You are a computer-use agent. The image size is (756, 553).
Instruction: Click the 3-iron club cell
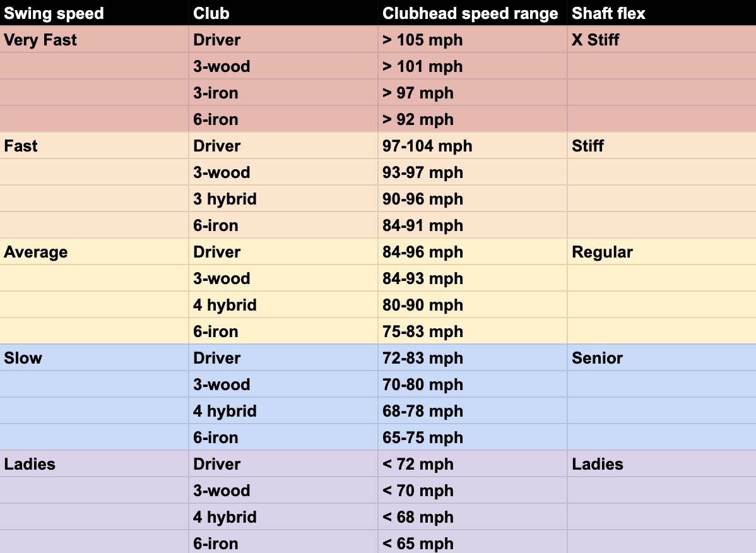click(216, 93)
